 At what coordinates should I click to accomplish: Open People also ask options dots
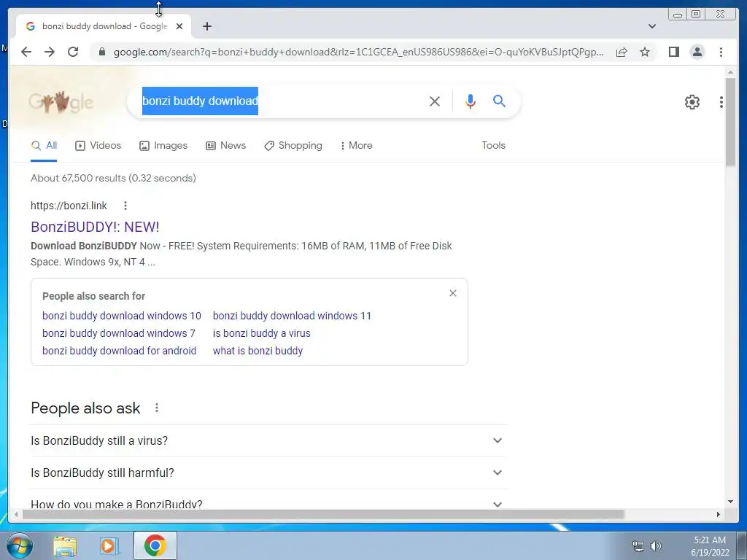(157, 408)
